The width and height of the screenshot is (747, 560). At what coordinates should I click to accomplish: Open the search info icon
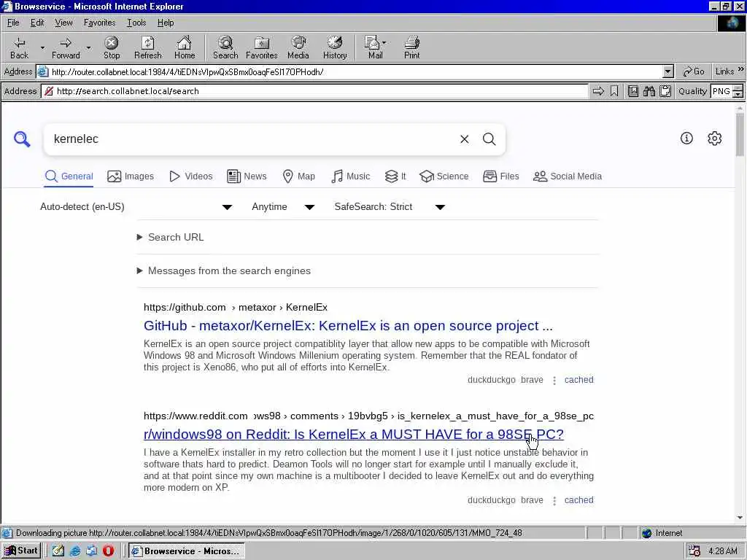pos(686,138)
